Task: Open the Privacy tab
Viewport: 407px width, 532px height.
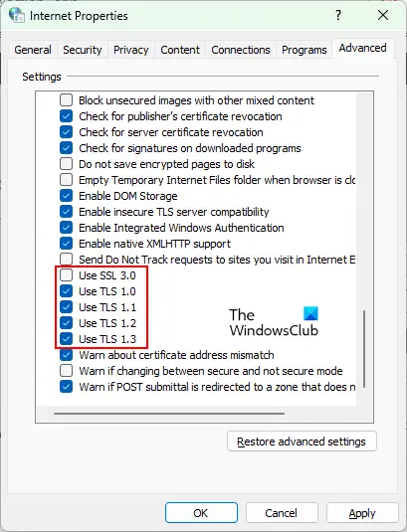Action: click(x=131, y=50)
